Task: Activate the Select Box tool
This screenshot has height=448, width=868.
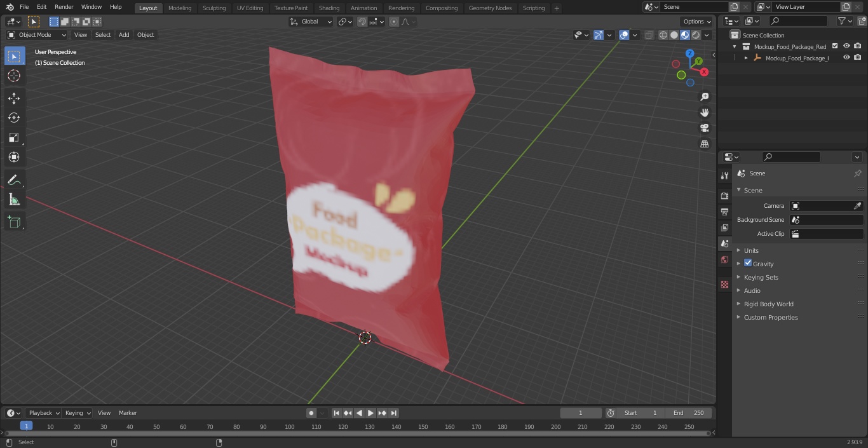Action: [14, 56]
